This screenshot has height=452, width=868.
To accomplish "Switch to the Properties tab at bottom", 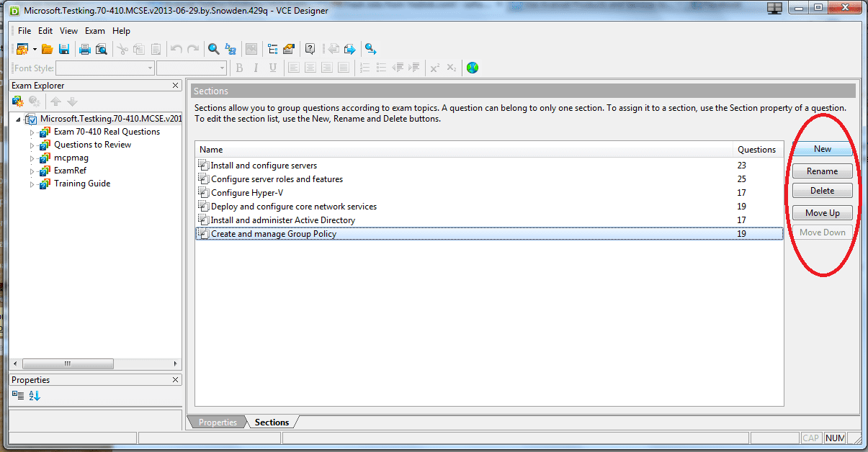I will [x=218, y=422].
